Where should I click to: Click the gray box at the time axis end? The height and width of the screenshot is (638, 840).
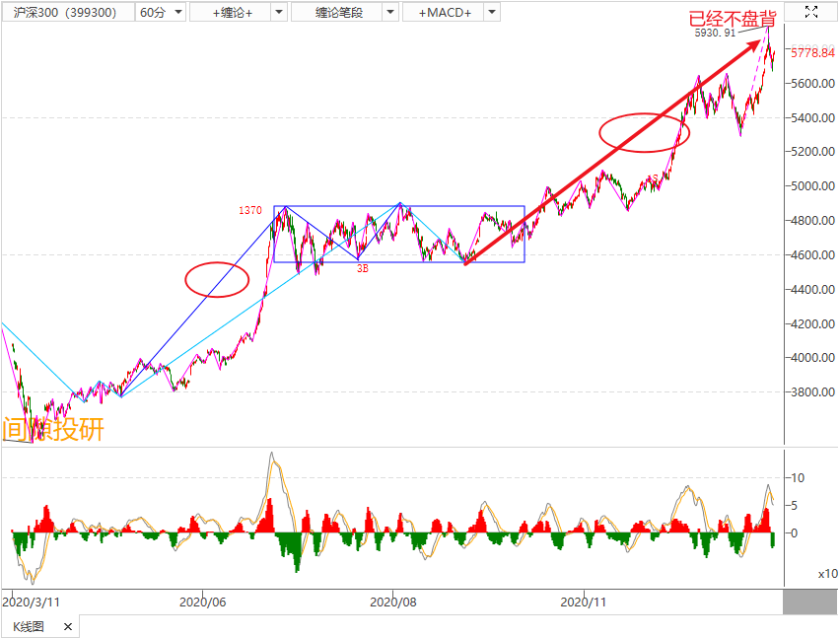coord(810,601)
